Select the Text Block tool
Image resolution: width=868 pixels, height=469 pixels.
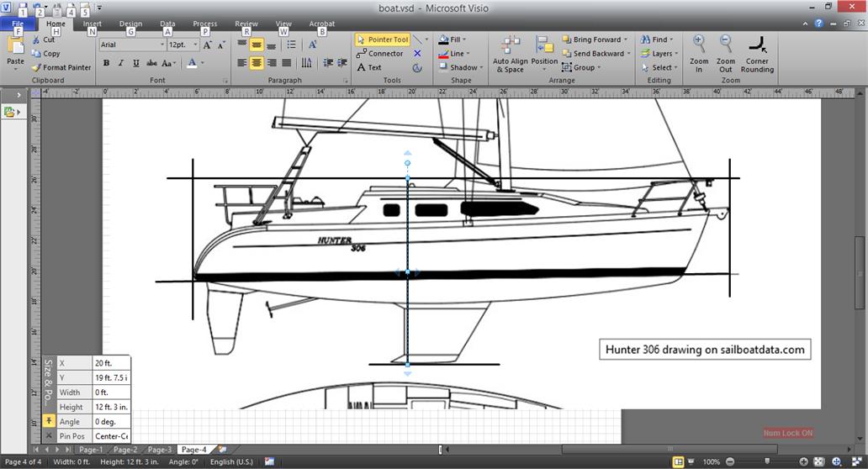(x=417, y=68)
